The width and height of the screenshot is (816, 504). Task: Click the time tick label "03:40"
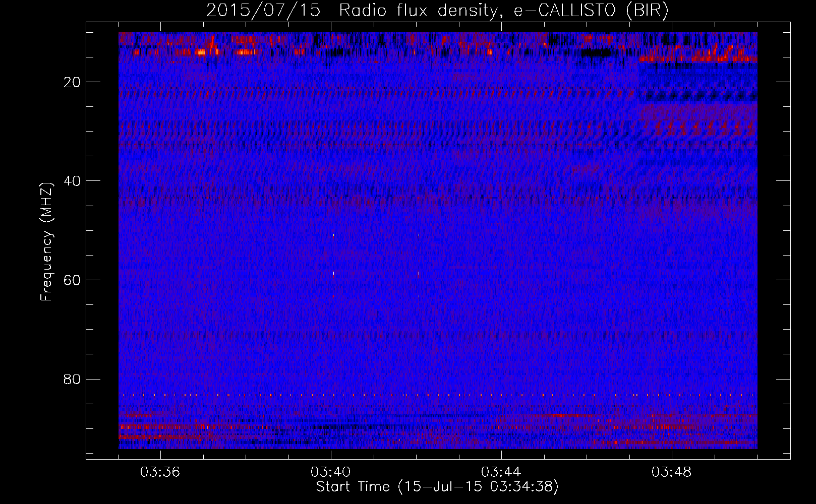(331, 472)
